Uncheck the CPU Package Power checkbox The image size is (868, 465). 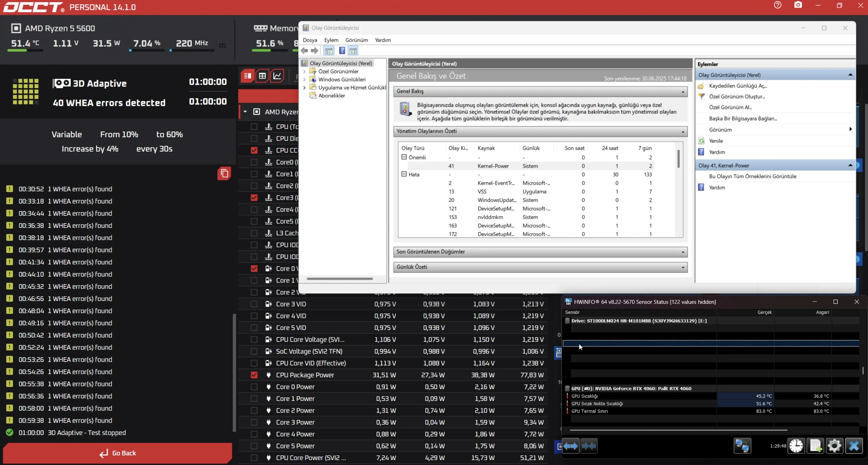click(254, 375)
